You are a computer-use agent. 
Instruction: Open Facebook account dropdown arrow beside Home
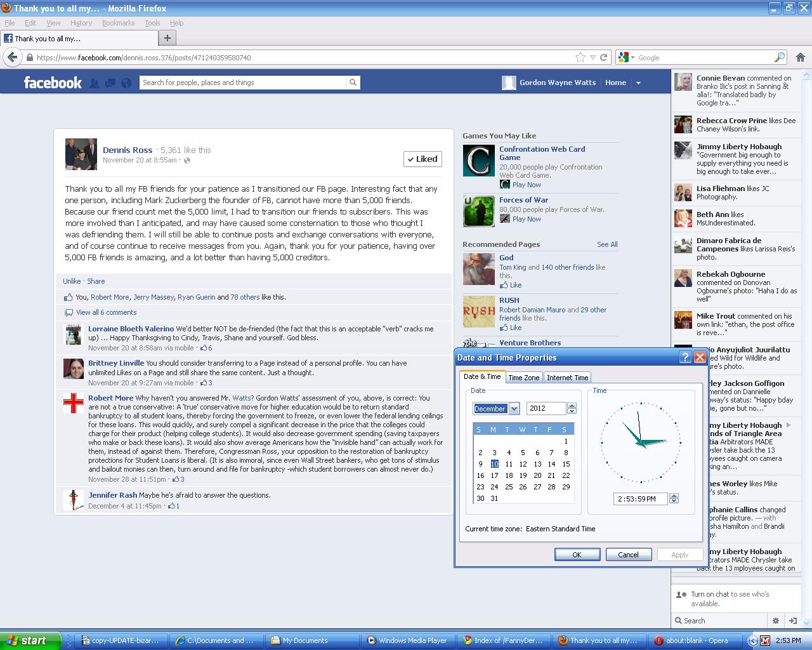tap(638, 83)
